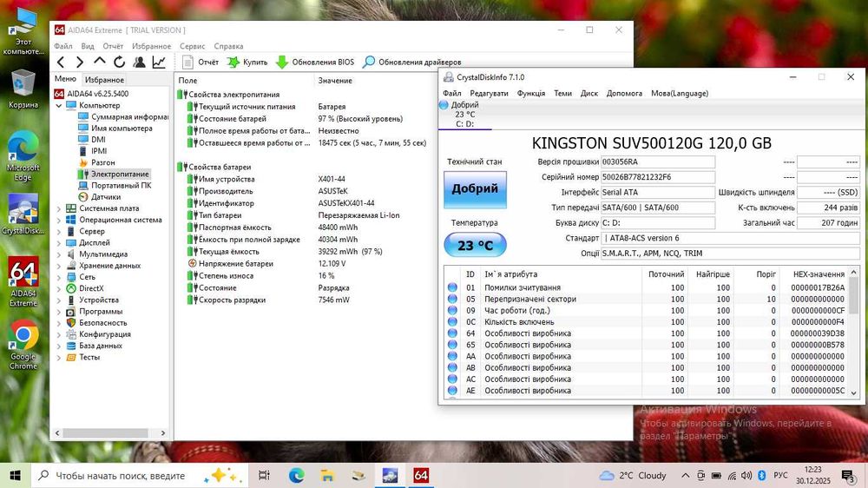The image size is (868, 488).
Task: Open the Windows Start menu
Action: tap(15, 475)
